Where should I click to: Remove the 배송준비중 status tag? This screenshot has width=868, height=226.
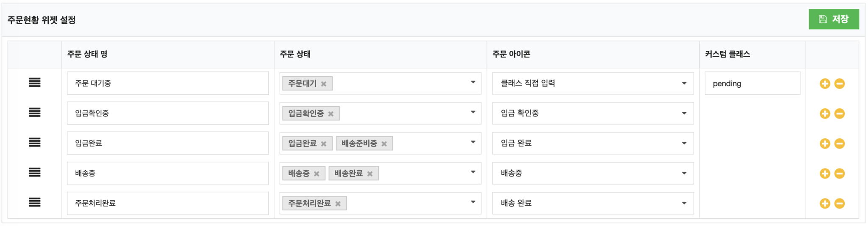tap(384, 144)
